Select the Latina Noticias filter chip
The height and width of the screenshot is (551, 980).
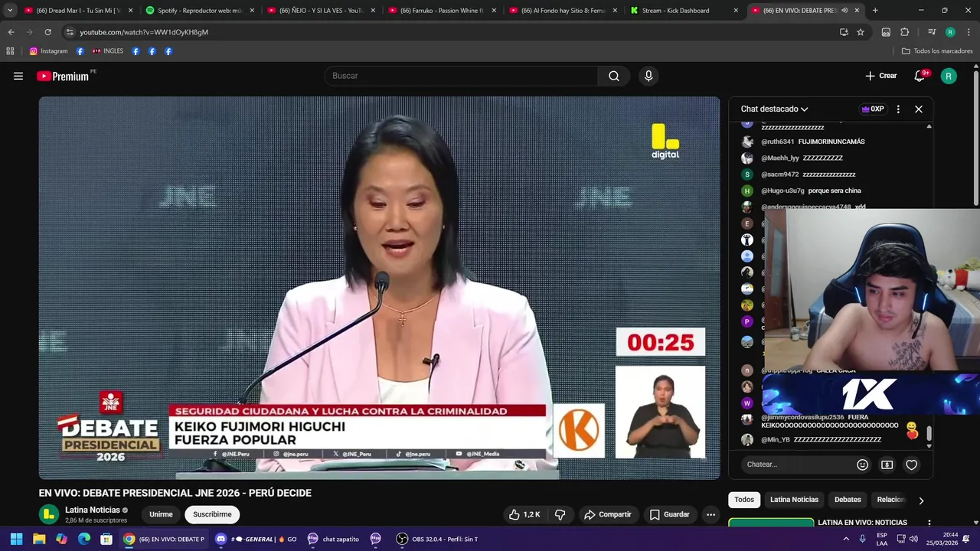pyautogui.click(x=794, y=500)
